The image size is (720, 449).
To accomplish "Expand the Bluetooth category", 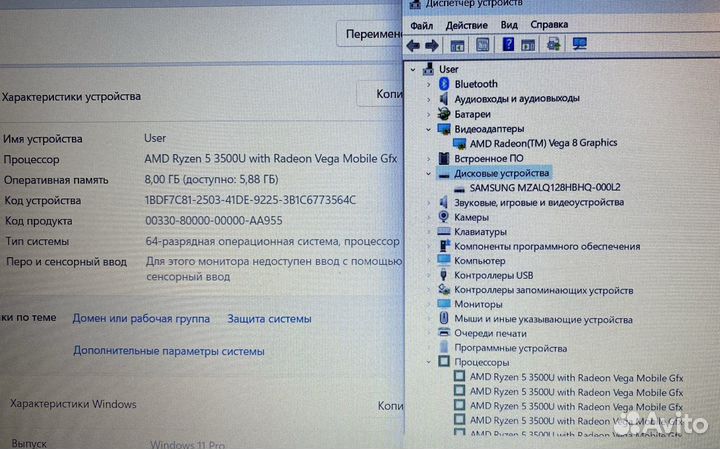I will coord(428,84).
